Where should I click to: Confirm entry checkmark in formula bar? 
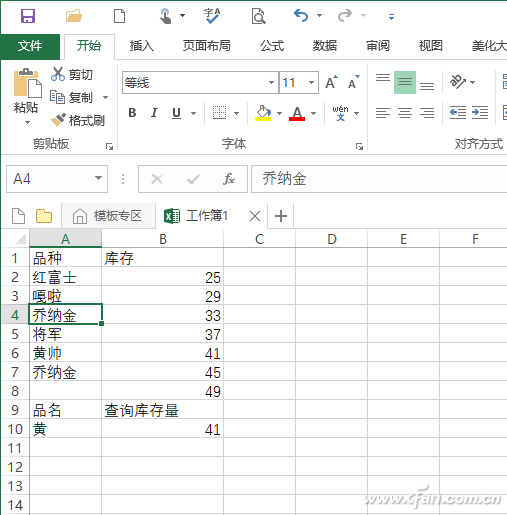point(193,179)
